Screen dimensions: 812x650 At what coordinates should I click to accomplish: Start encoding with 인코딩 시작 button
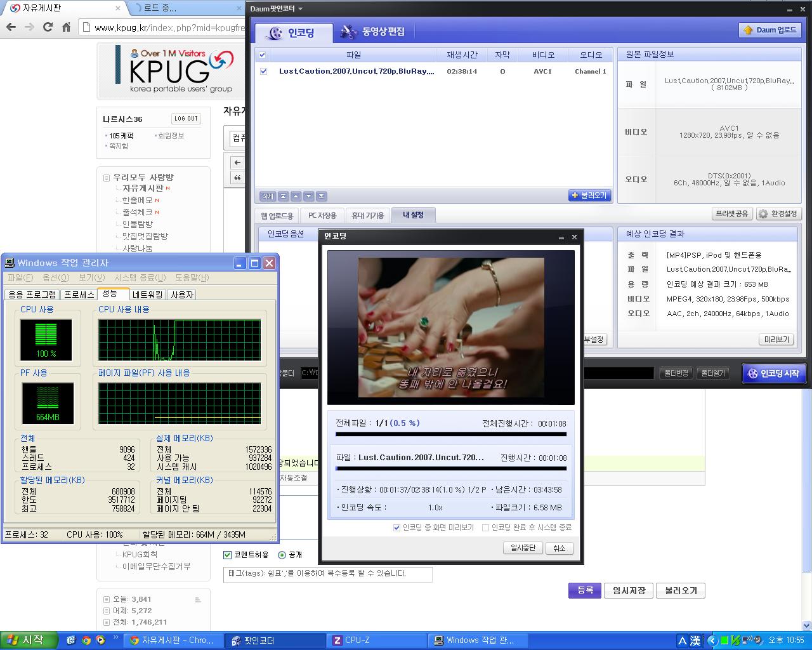pos(774,373)
